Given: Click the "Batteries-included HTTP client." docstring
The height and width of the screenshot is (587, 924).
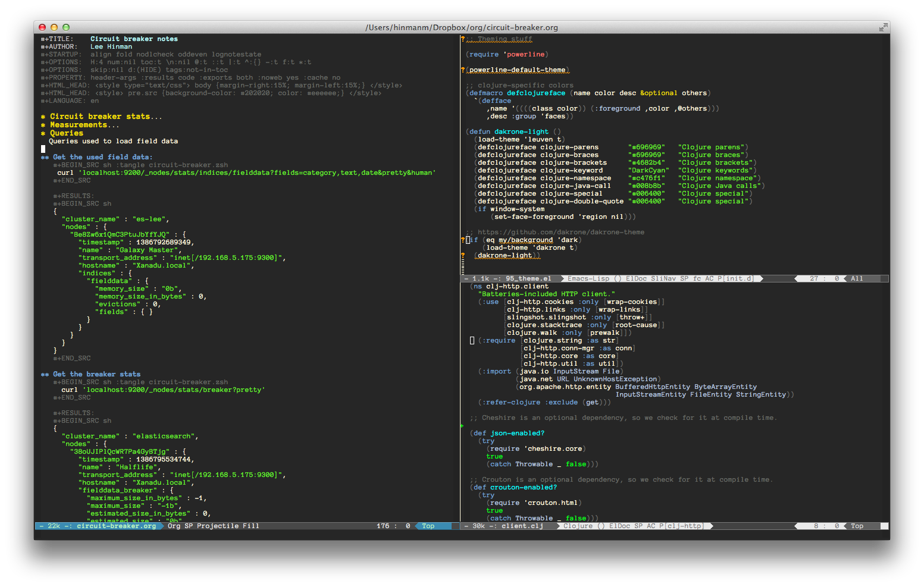Looking at the screenshot, I should pos(547,294).
